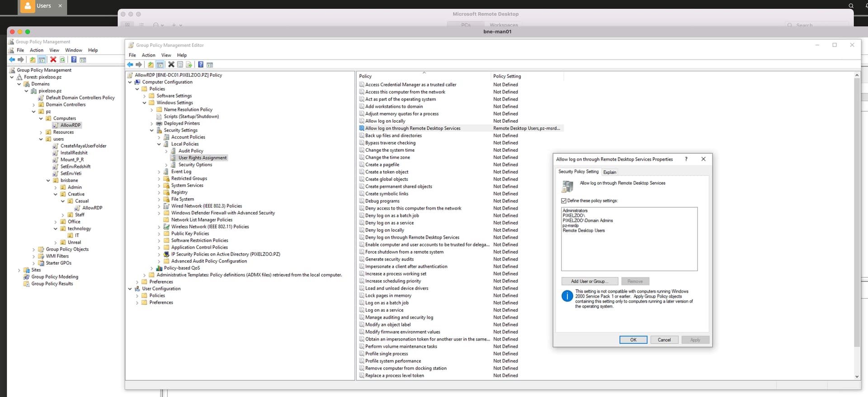Toggle Define these policy settings checkbox
Image resolution: width=868 pixels, height=397 pixels.
tap(564, 201)
